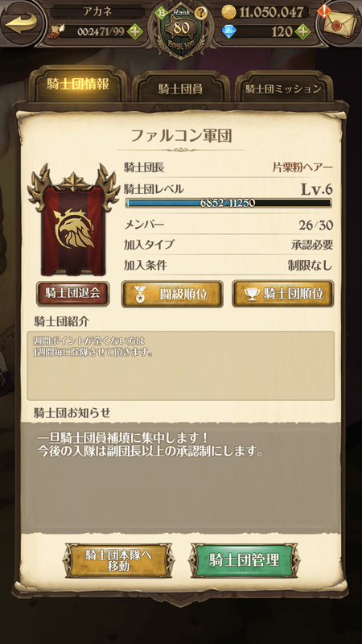This screenshot has height=644, width=362.
Task: Open 闘級順位 ranking button
Action: (x=172, y=294)
